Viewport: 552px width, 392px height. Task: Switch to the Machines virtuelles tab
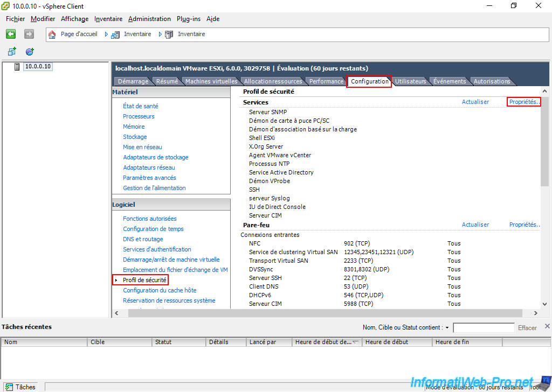(x=211, y=81)
